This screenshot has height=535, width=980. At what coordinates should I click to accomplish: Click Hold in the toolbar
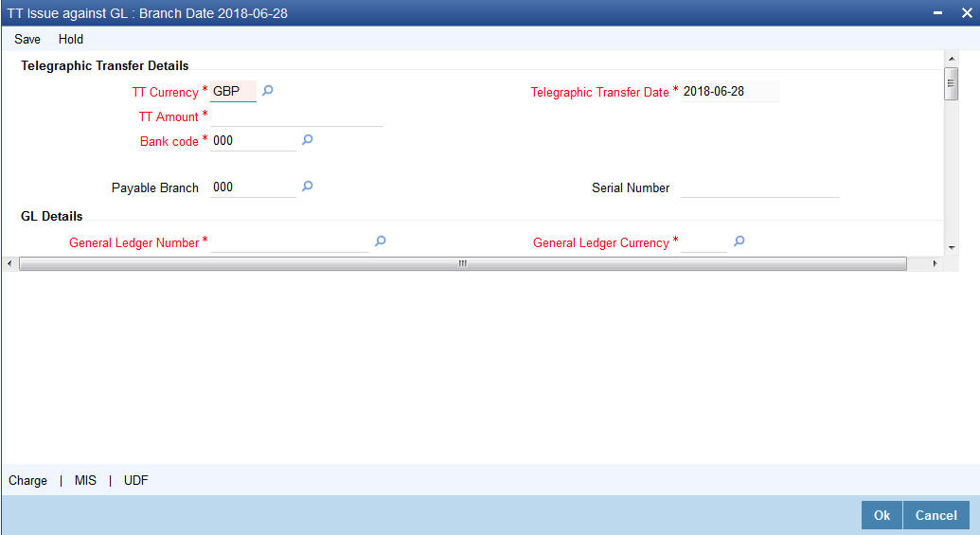coord(71,39)
